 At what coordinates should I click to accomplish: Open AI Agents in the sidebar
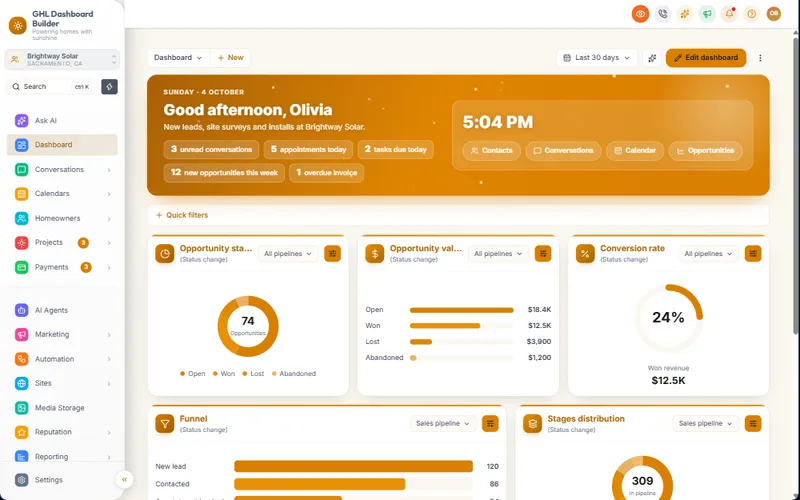tap(62, 310)
